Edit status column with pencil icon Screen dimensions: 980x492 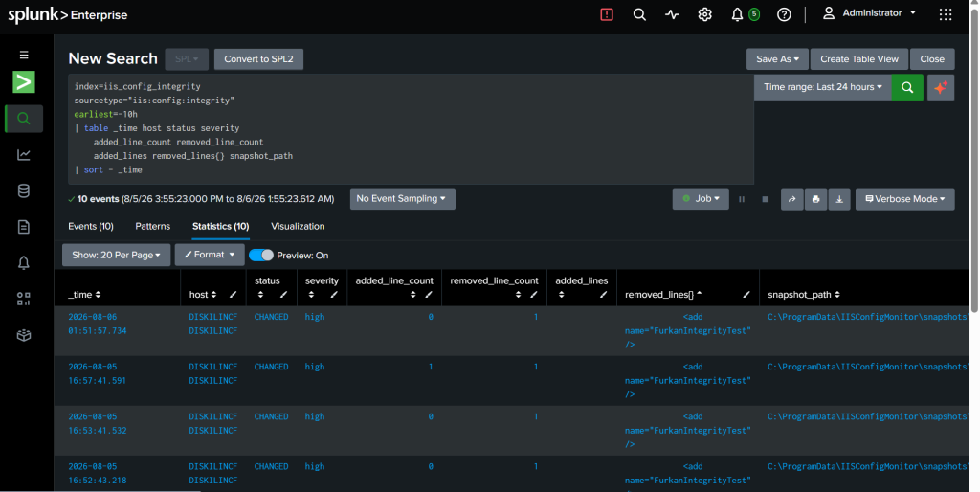coord(283,295)
